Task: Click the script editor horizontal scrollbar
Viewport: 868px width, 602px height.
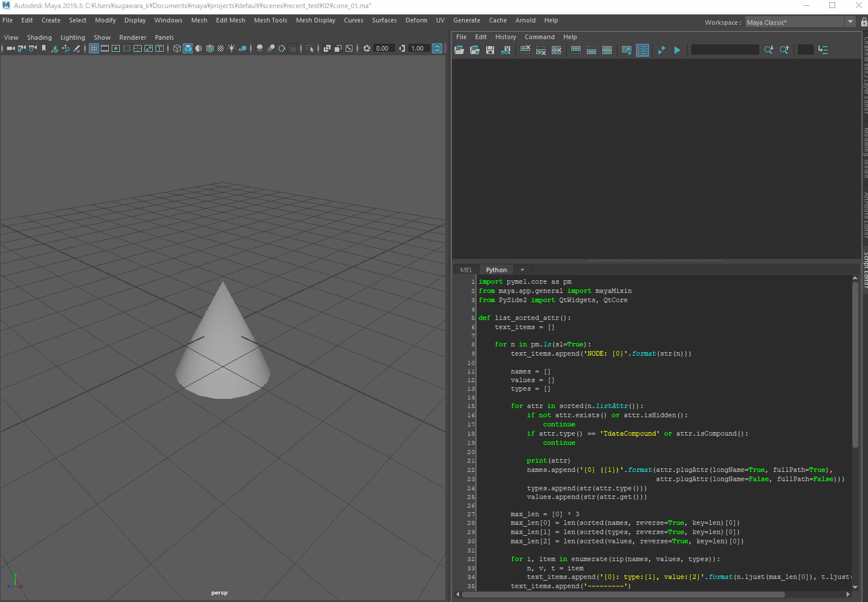Action: point(623,595)
